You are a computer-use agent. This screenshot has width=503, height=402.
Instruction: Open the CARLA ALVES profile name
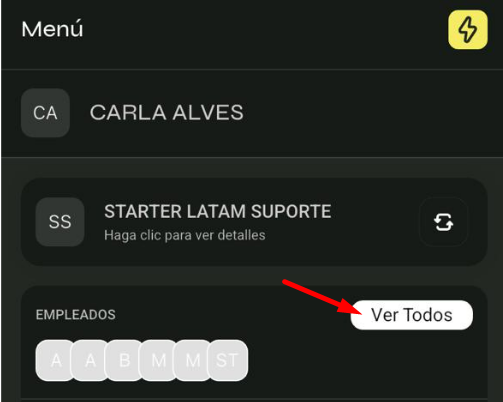[166, 112]
